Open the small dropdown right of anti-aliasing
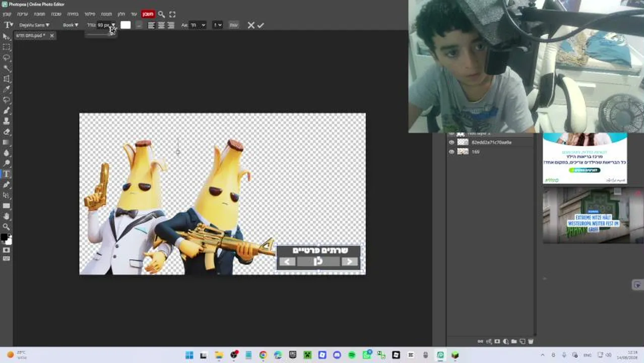 tap(217, 25)
